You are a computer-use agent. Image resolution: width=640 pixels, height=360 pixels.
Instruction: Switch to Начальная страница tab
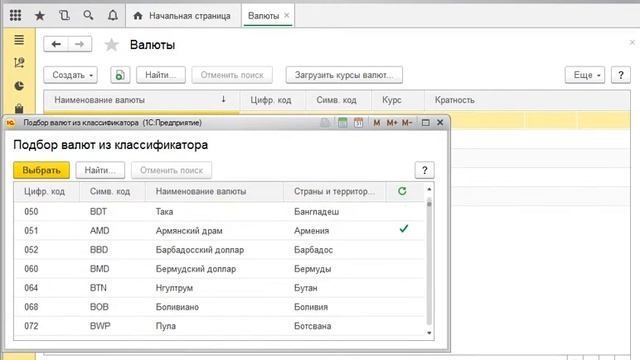pos(183,16)
